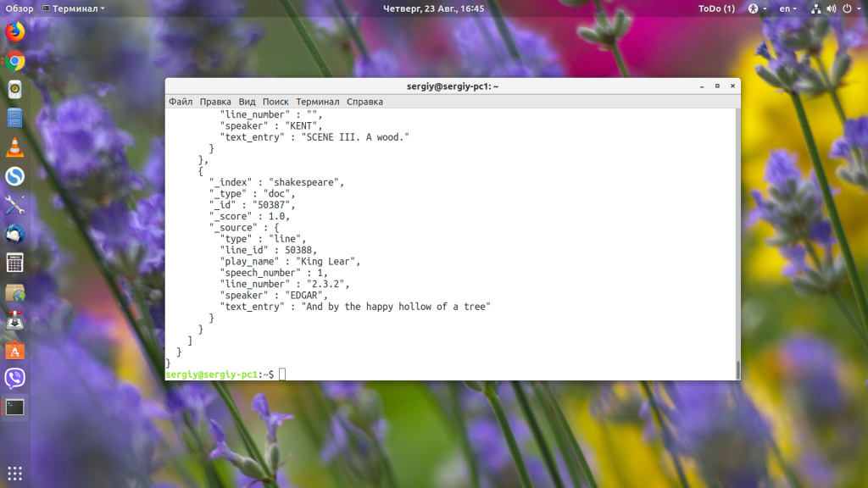Open the Files manager dock icon
Image resolution: width=868 pixels, height=488 pixels.
15,119
